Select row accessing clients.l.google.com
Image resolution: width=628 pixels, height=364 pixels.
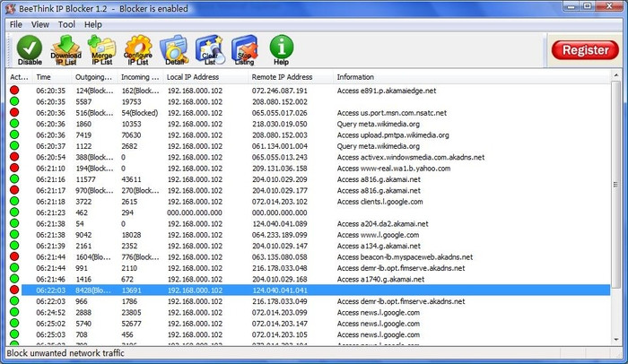[x=309, y=202]
